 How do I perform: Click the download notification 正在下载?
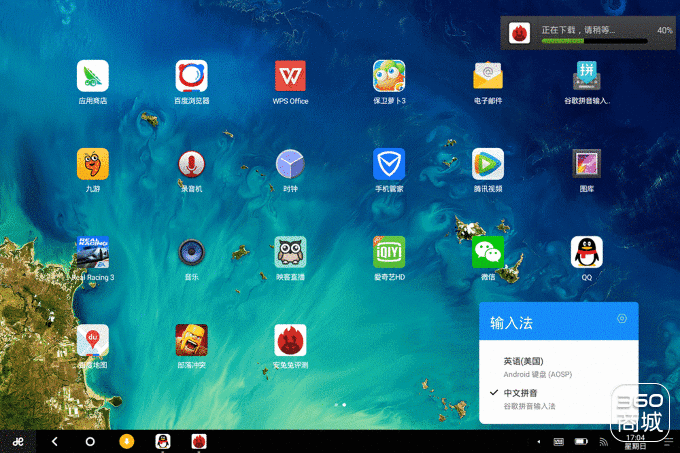point(590,33)
